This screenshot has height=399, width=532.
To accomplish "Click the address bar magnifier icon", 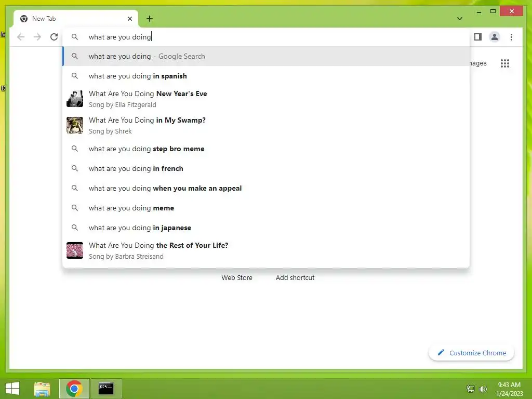I will coord(75,37).
